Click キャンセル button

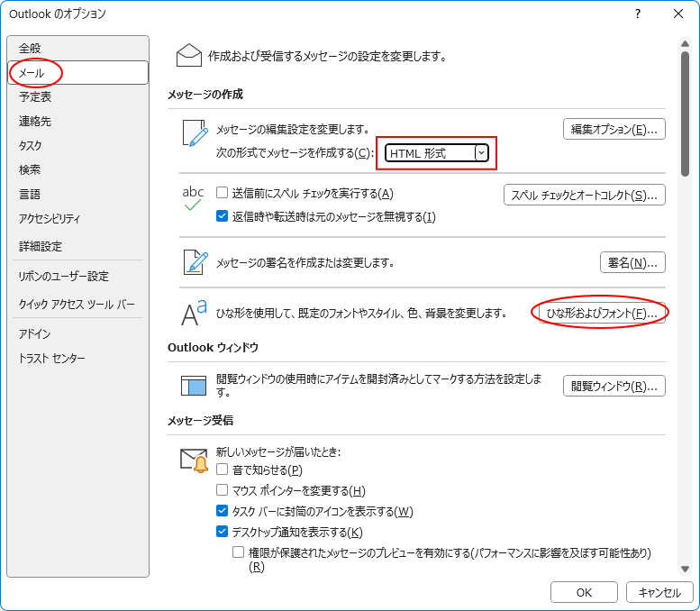[659, 592]
